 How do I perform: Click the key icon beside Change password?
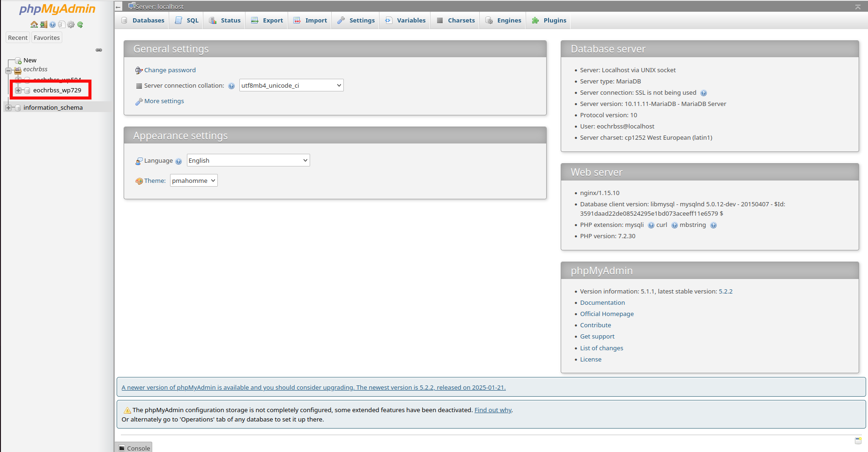pyautogui.click(x=139, y=70)
